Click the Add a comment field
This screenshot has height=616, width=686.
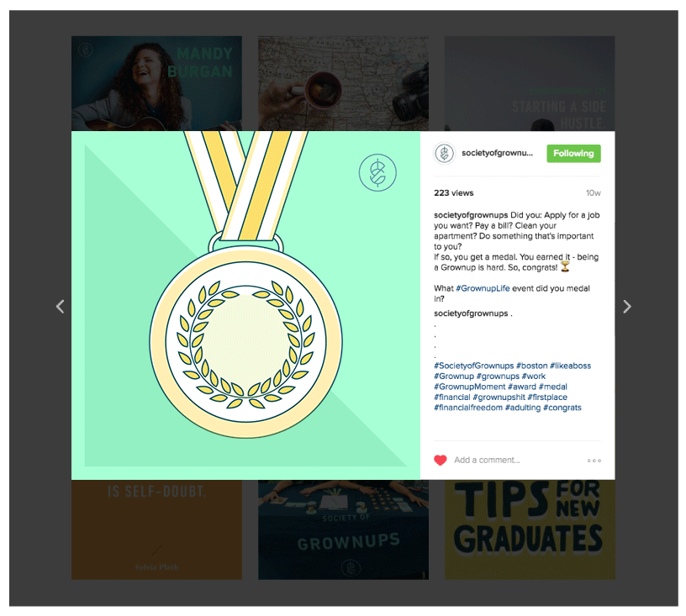[x=517, y=460]
